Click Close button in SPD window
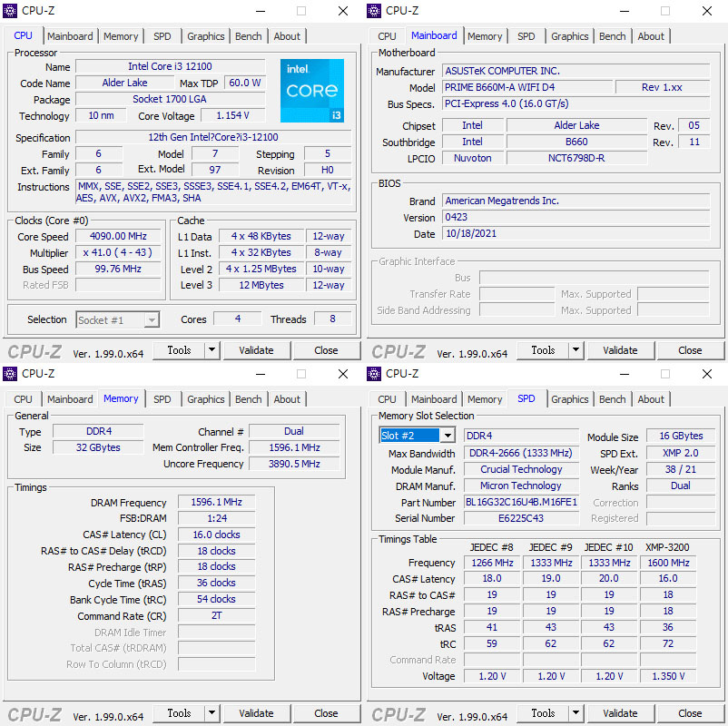The height and width of the screenshot is (726, 728). (690, 713)
